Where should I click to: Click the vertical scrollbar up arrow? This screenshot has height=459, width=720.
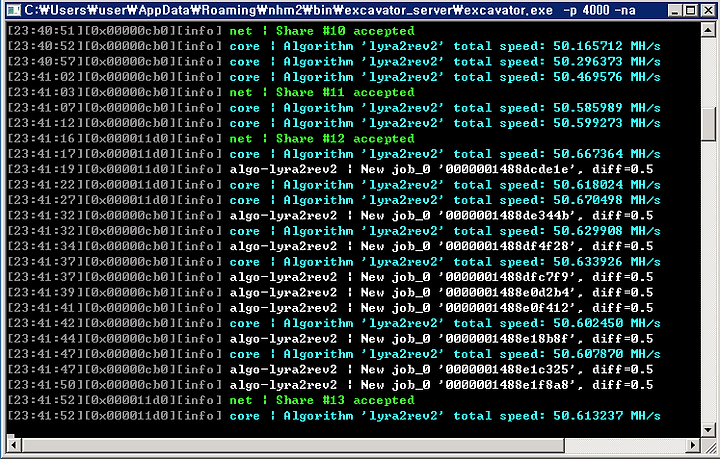click(708, 30)
